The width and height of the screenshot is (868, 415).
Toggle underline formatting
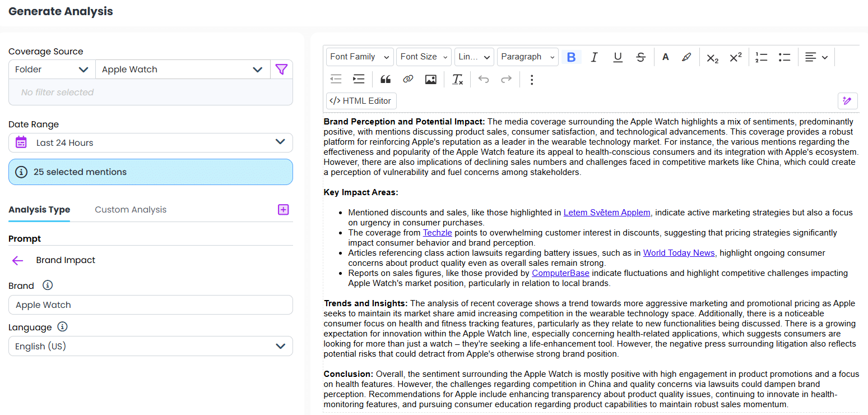(618, 57)
